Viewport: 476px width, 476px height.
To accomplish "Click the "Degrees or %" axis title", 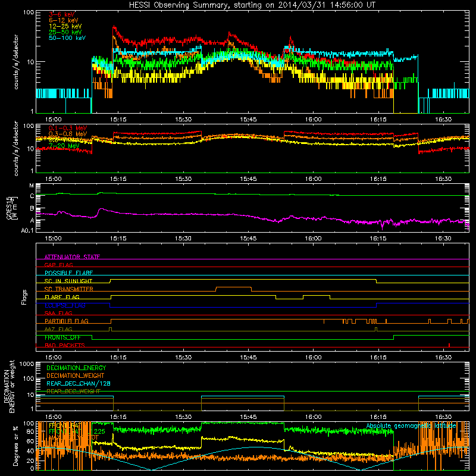I will (x=15, y=446).
